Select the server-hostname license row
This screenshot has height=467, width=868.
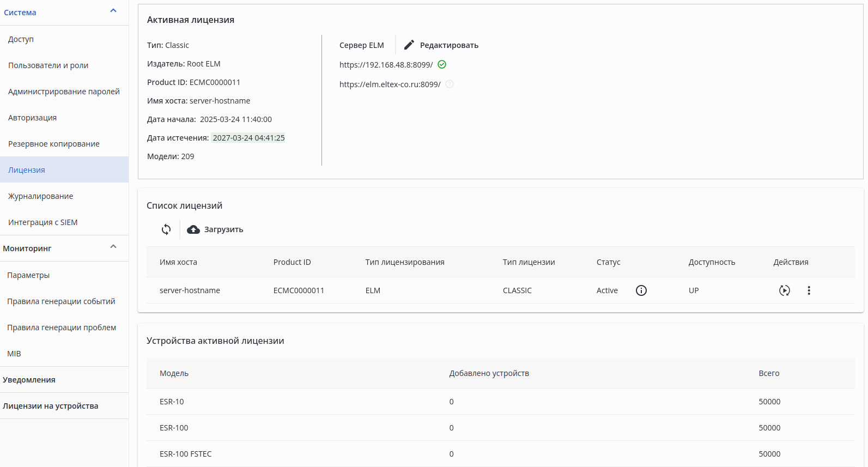tap(190, 290)
